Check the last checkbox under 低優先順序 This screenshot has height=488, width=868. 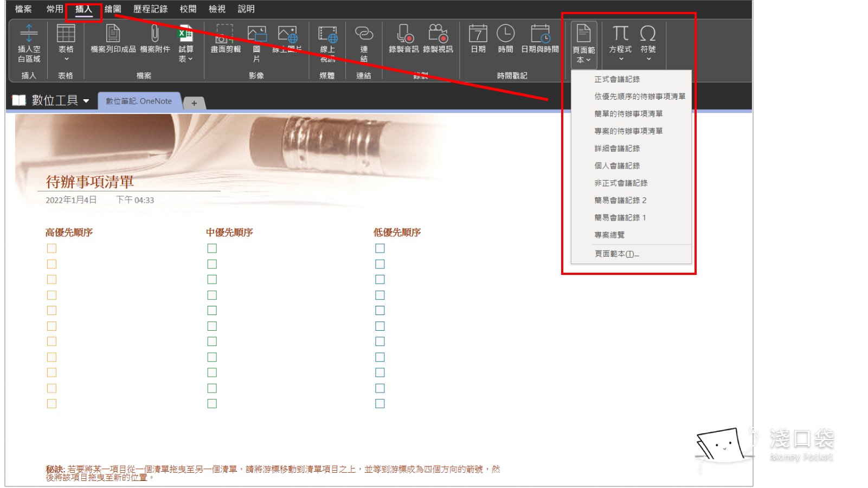click(x=380, y=403)
